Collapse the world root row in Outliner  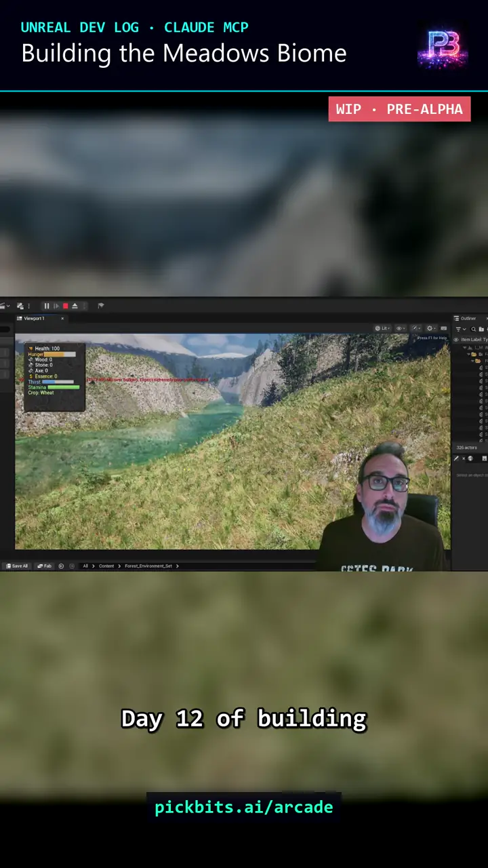point(464,347)
